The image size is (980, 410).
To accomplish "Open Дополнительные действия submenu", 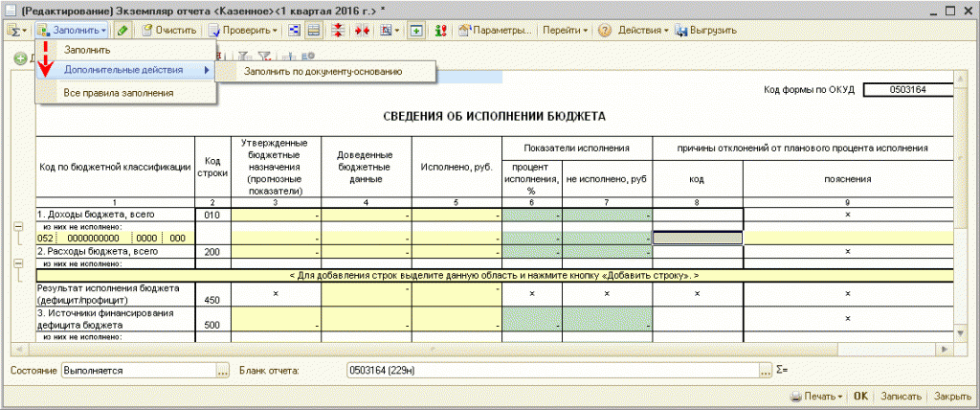I will coord(127,70).
